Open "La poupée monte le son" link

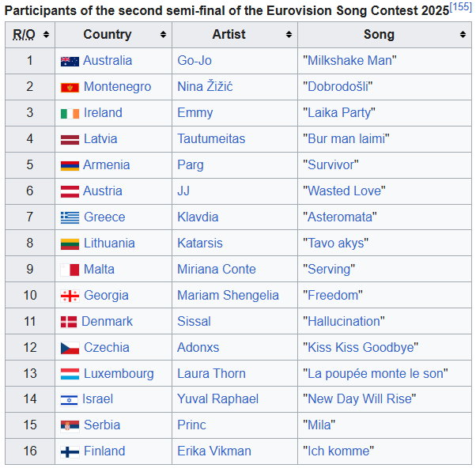(376, 374)
